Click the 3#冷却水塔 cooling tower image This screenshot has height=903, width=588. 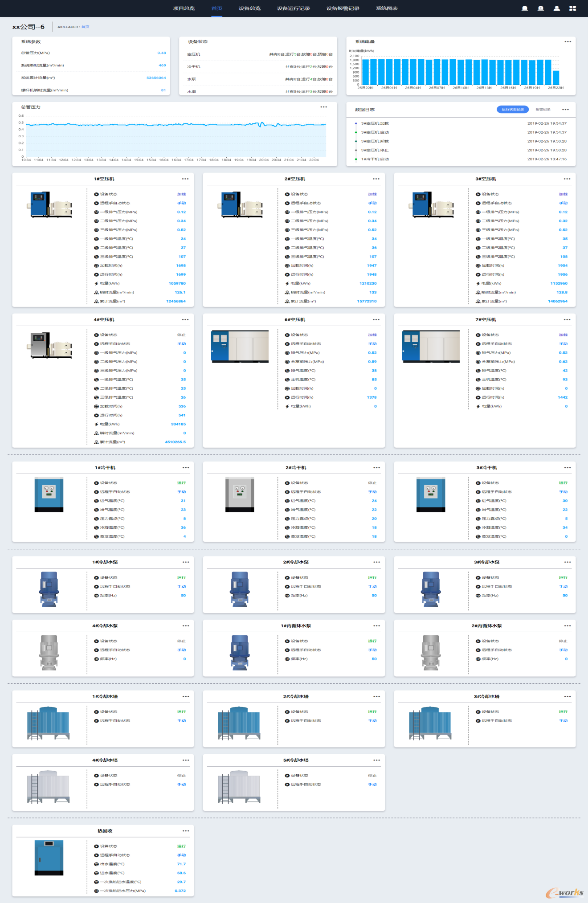click(430, 723)
